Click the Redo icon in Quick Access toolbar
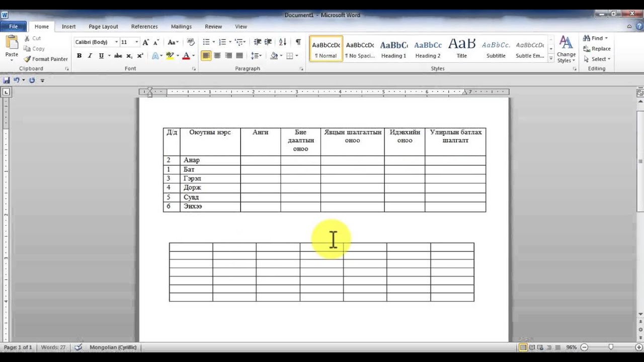Screen dimensions: 644x362 click(32, 80)
